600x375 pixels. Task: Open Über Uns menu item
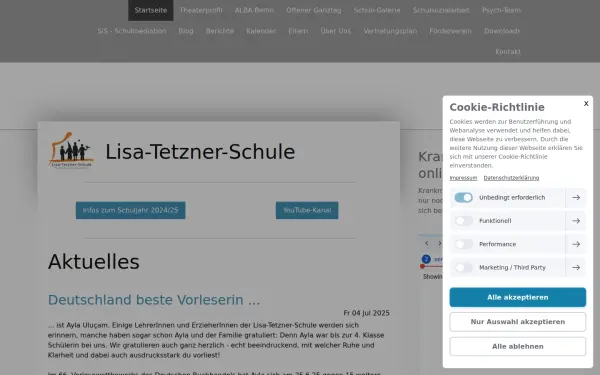(x=336, y=31)
